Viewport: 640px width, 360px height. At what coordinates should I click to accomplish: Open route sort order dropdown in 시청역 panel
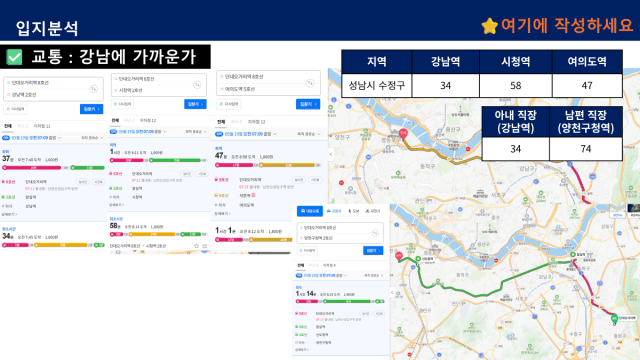pyautogui.click(x=195, y=131)
